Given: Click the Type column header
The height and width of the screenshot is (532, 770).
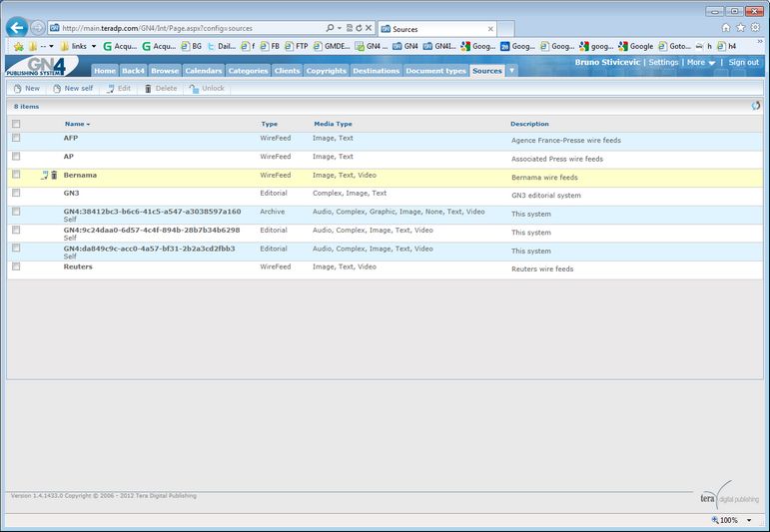Looking at the screenshot, I should click(x=269, y=124).
